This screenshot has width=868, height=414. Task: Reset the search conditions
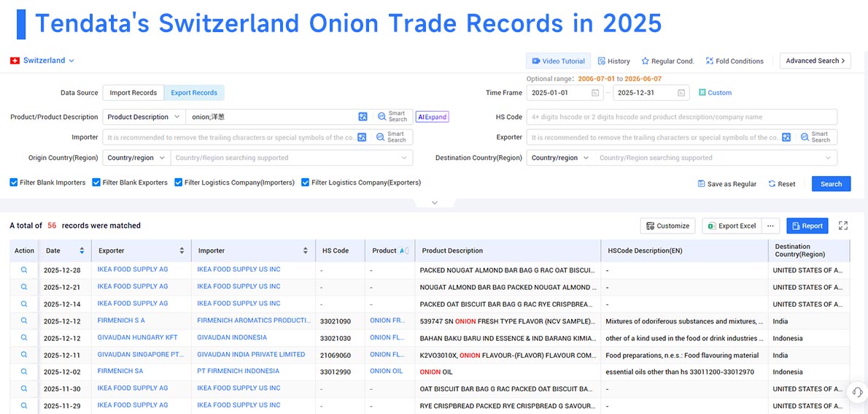[782, 184]
